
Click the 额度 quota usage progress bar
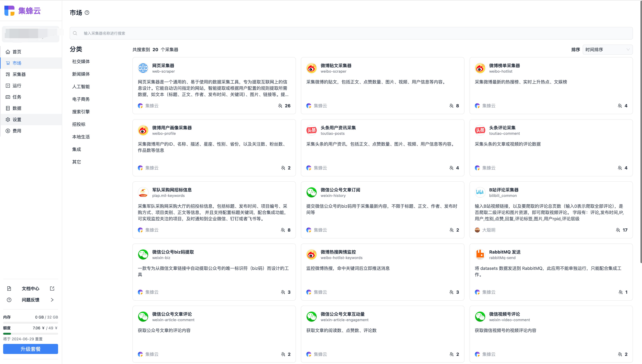30,334
